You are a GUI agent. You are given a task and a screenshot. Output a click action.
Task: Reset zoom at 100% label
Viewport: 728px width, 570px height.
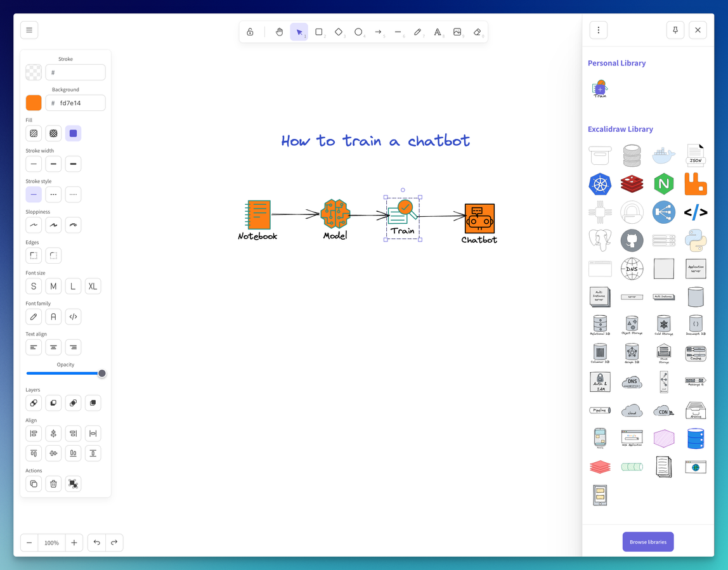(51, 543)
